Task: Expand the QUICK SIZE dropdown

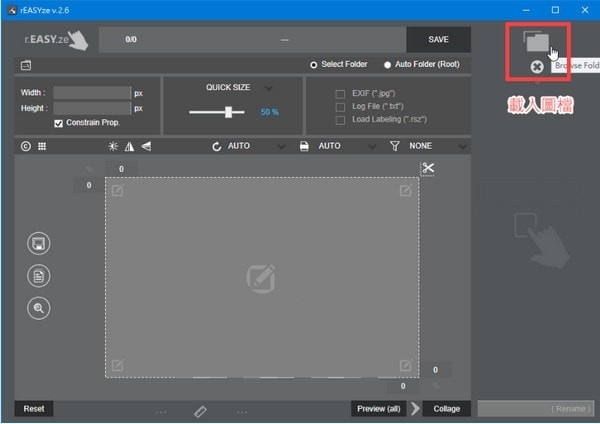Action: pyautogui.click(x=269, y=88)
